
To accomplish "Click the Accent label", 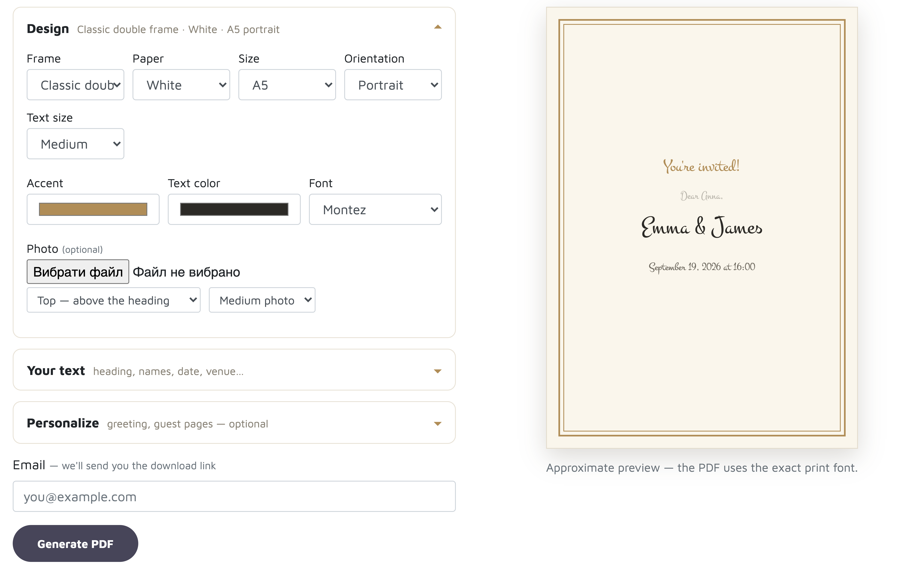I will [x=45, y=183].
